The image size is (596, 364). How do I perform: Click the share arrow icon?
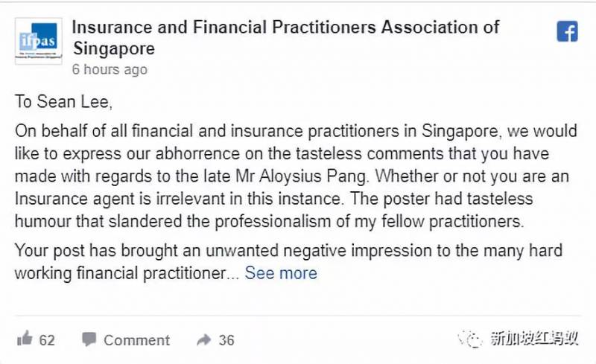pyautogui.click(x=203, y=339)
